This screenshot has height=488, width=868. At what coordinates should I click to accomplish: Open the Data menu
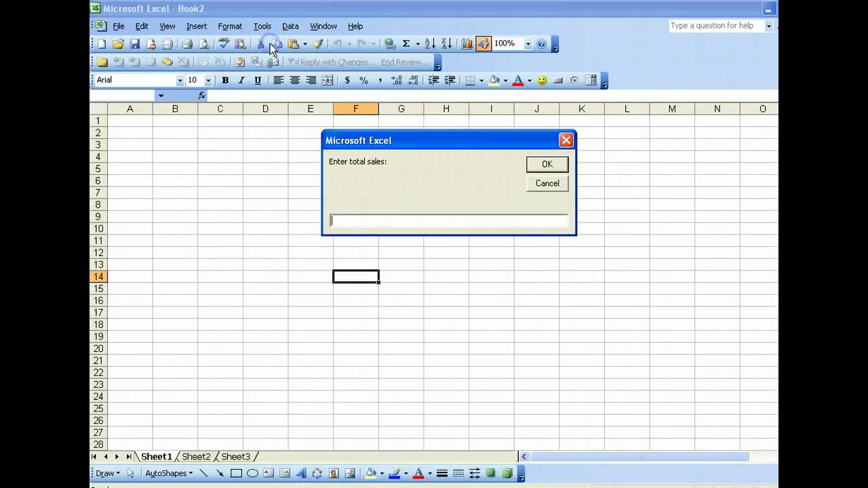(290, 26)
